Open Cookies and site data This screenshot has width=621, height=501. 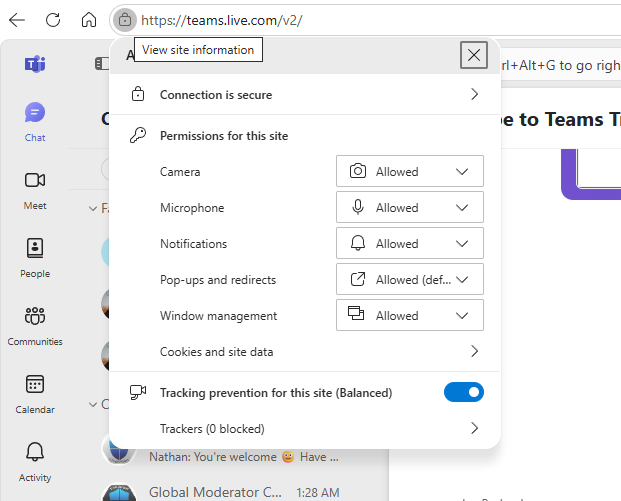pyautogui.click(x=305, y=351)
